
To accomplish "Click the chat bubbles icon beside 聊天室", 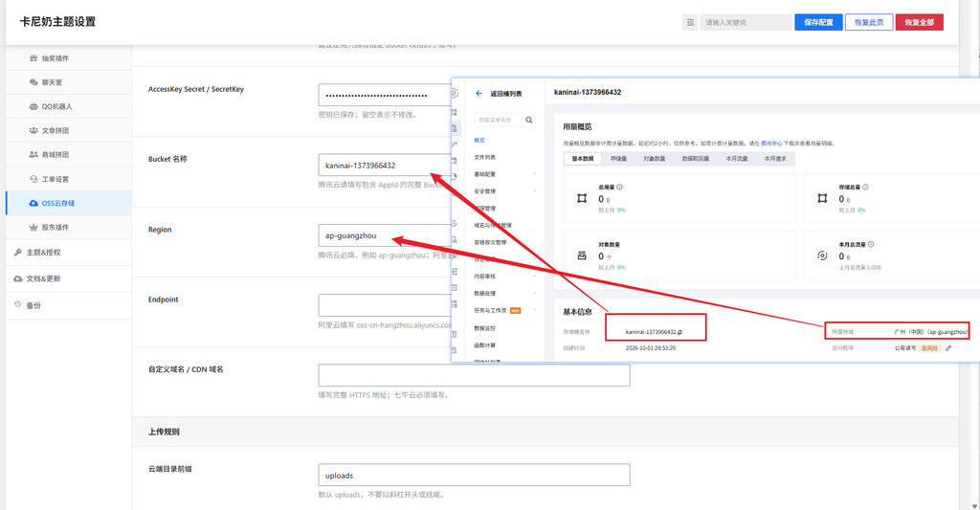I will point(33,82).
